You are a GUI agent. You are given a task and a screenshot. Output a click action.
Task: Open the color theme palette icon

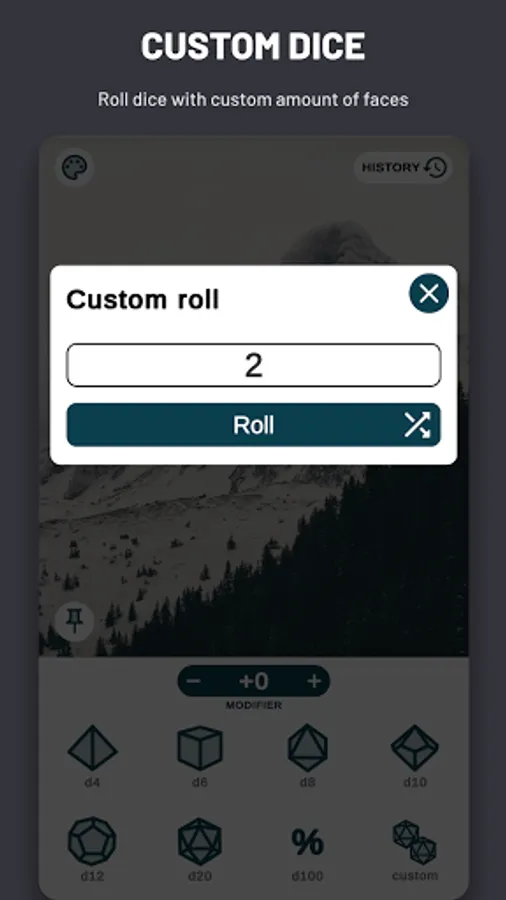coord(75,168)
